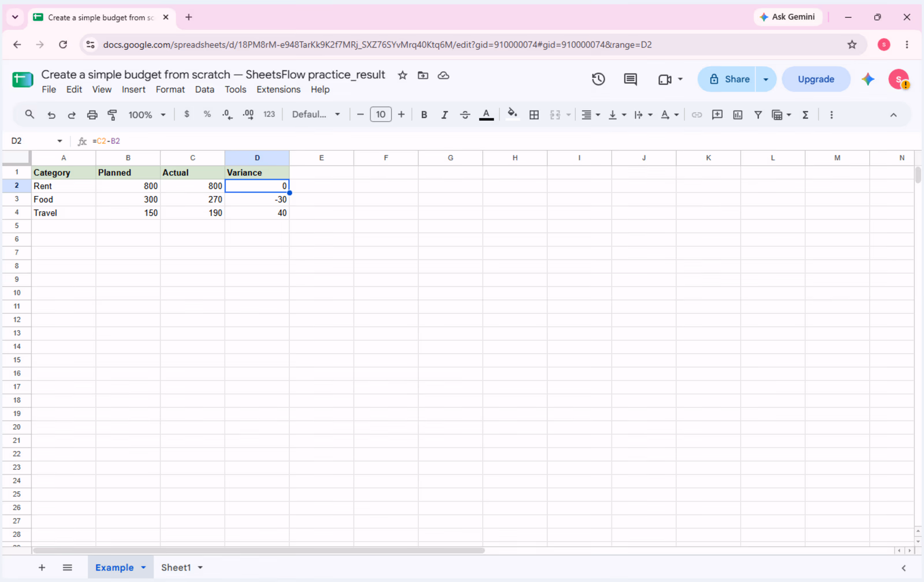The image size is (924, 582).
Task: Open the Extensions menu
Action: pyautogui.click(x=278, y=90)
